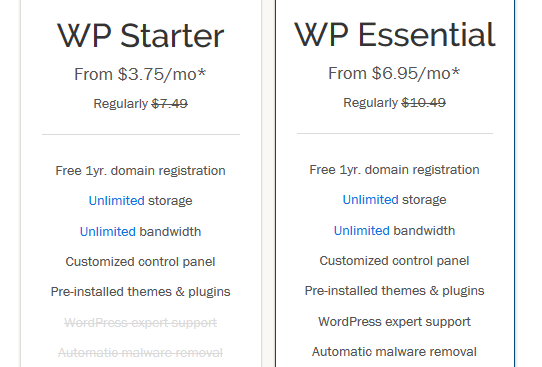Screen dimensions: 542x367
Task: Open Unlimited bandwidth link in WP Essential
Action: (362, 230)
